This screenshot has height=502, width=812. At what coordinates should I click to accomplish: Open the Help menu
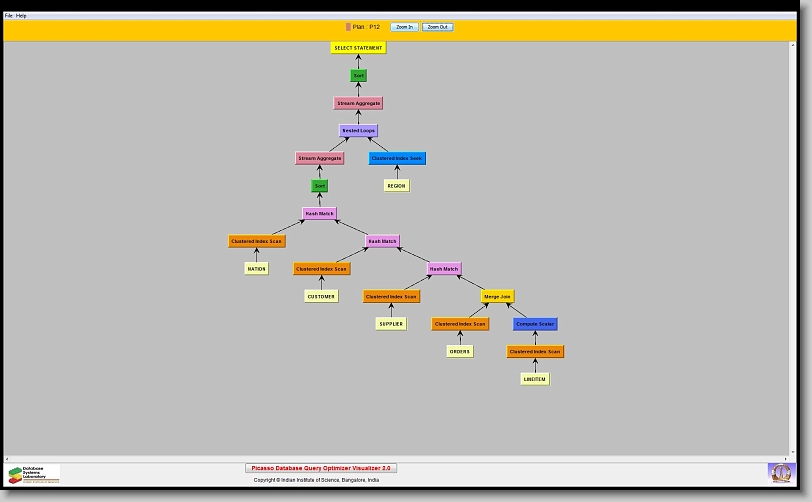22,16
